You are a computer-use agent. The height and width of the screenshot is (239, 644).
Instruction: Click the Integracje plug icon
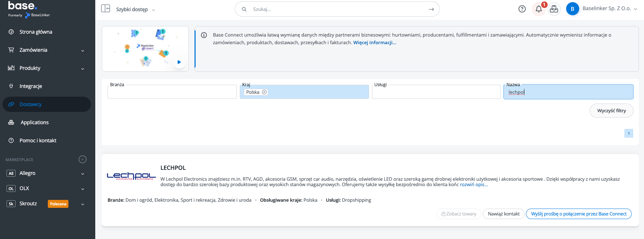click(11, 86)
